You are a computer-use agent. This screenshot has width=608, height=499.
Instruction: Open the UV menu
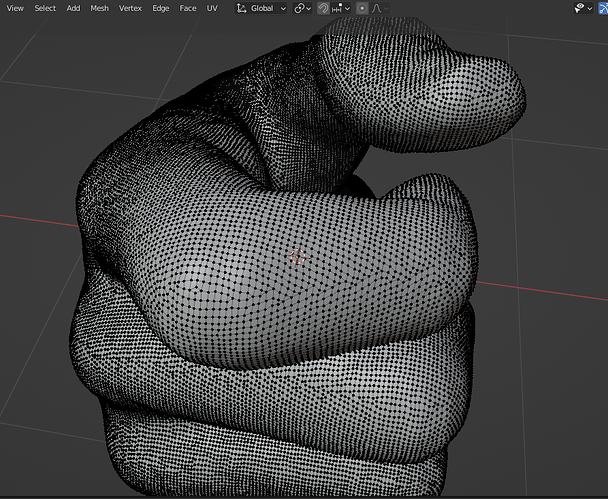coord(212,8)
